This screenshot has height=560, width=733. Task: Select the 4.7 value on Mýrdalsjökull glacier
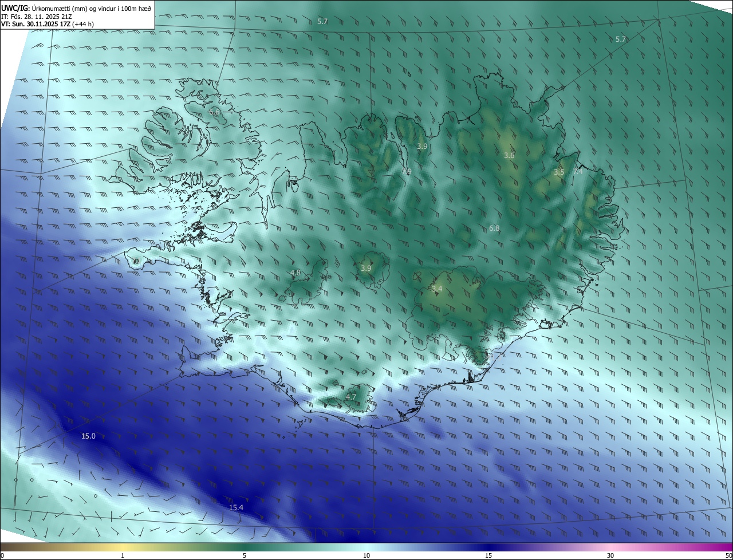coord(351,397)
